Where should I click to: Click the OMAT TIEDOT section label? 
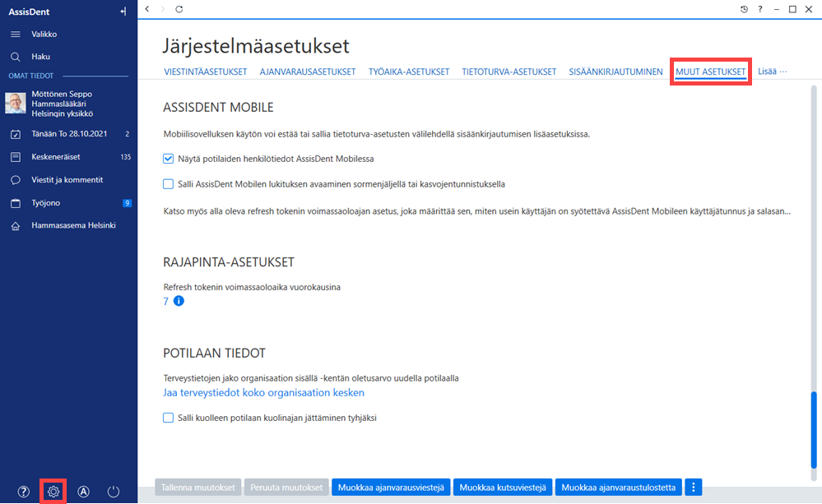pos(31,76)
